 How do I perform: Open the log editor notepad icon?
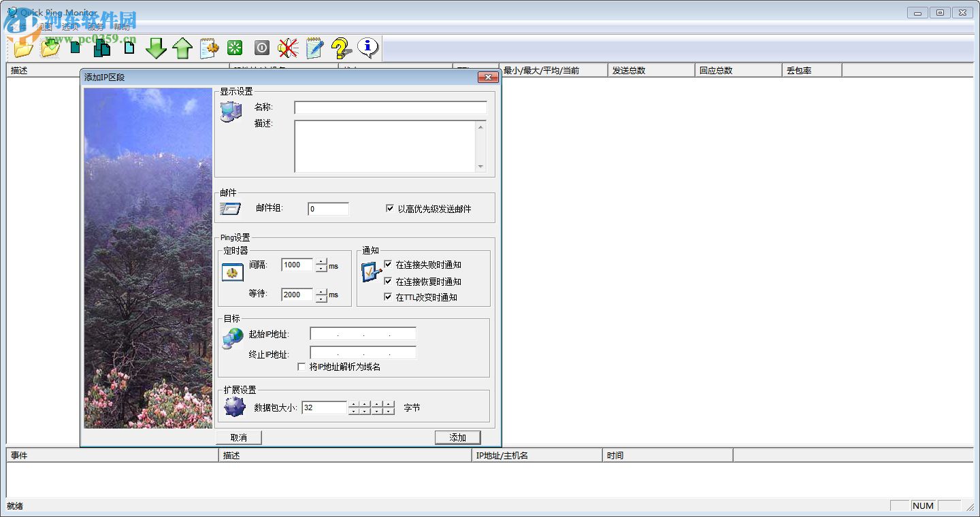[x=314, y=47]
